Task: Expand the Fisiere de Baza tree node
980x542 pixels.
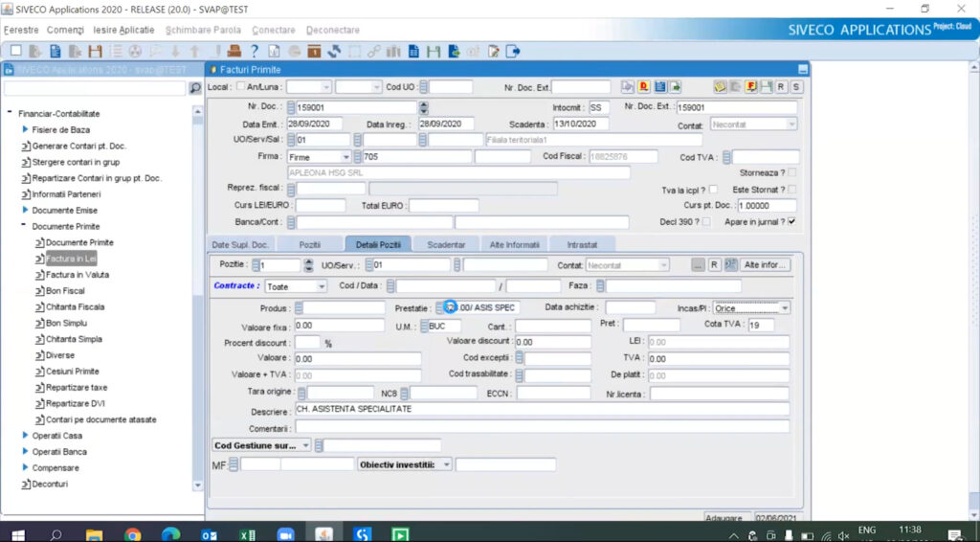Action: coord(25,129)
